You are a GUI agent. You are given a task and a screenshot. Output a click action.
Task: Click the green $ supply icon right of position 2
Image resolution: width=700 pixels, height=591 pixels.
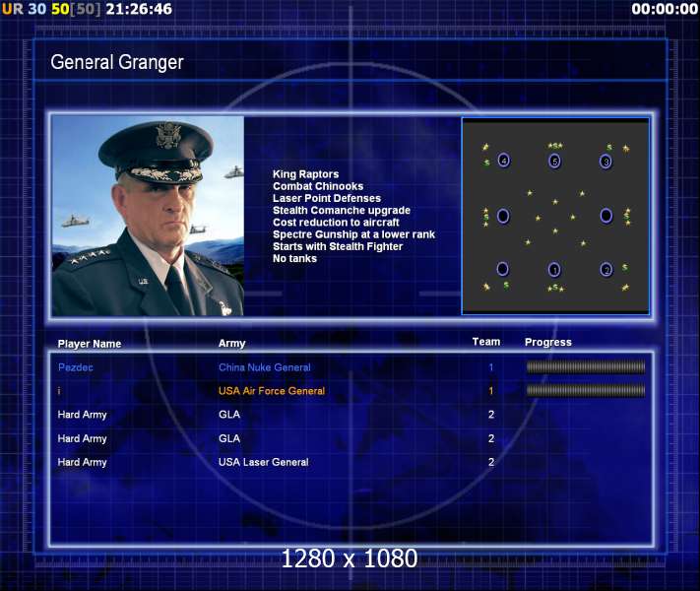tap(625, 267)
